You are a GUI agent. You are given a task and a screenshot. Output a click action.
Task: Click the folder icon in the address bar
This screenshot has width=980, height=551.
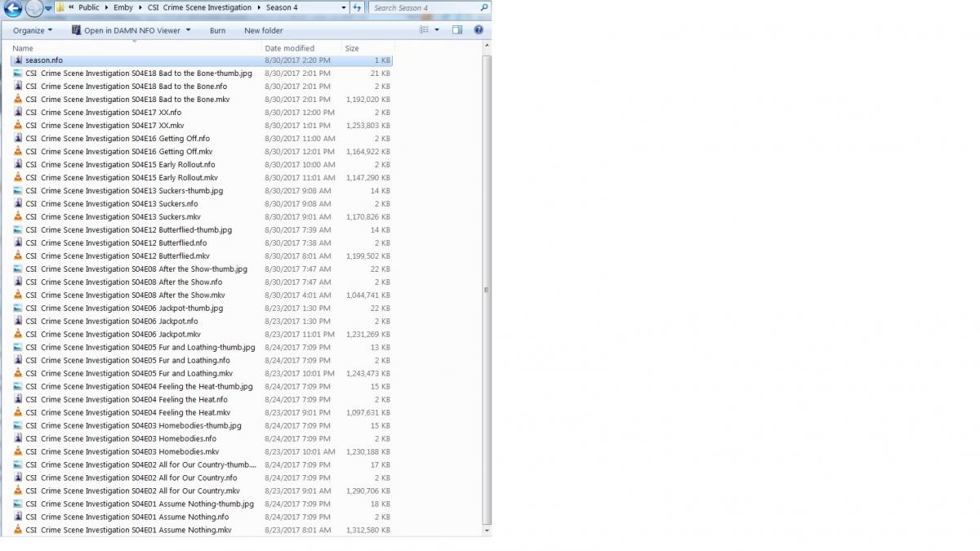pos(61,7)
